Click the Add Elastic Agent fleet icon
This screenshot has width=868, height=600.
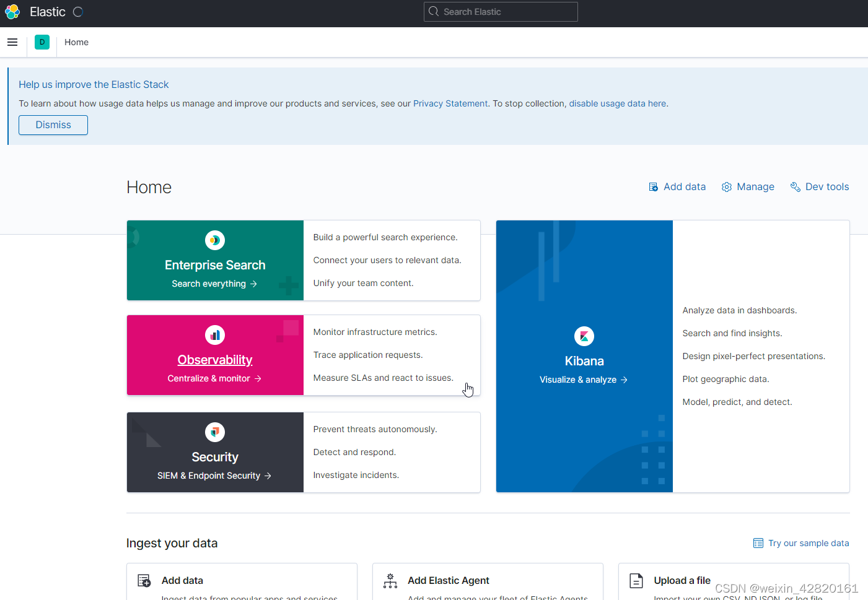[390, 581]
